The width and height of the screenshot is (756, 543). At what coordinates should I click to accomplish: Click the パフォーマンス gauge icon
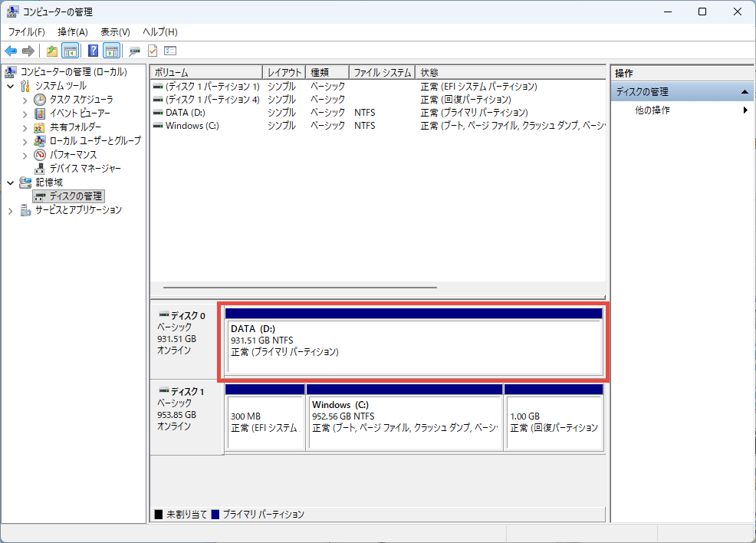[40, 154]
